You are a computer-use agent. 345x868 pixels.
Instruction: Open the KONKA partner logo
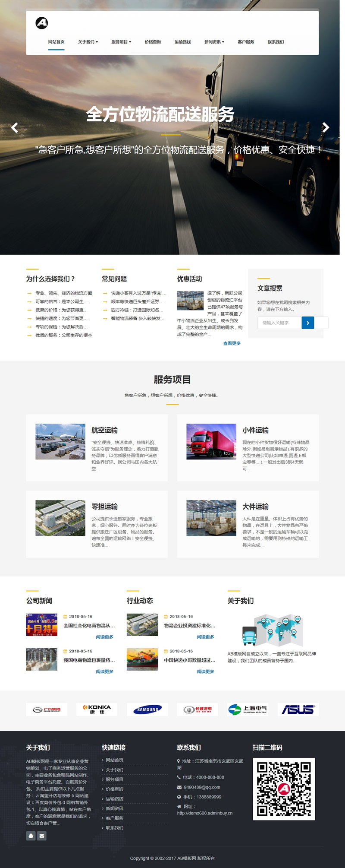[x=97, y=710]
